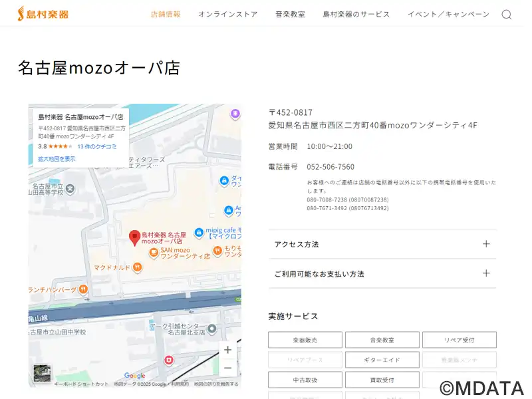The image size is (532, 399).
Task: Click the purple transit marker at the map's top
Action: click(235, 114)
